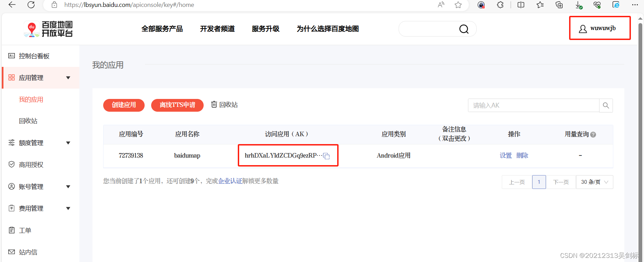Click the 请输入AK input field
The height and width of the screenshot is (262, 644).
click(534, 105)
